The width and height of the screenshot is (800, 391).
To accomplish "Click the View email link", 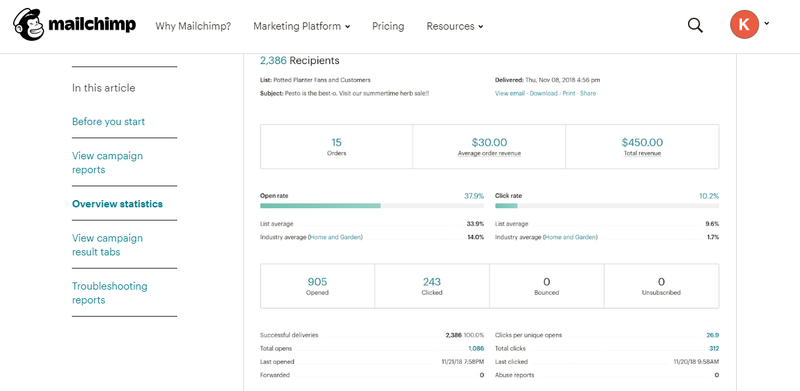I will tap(510, 93).
